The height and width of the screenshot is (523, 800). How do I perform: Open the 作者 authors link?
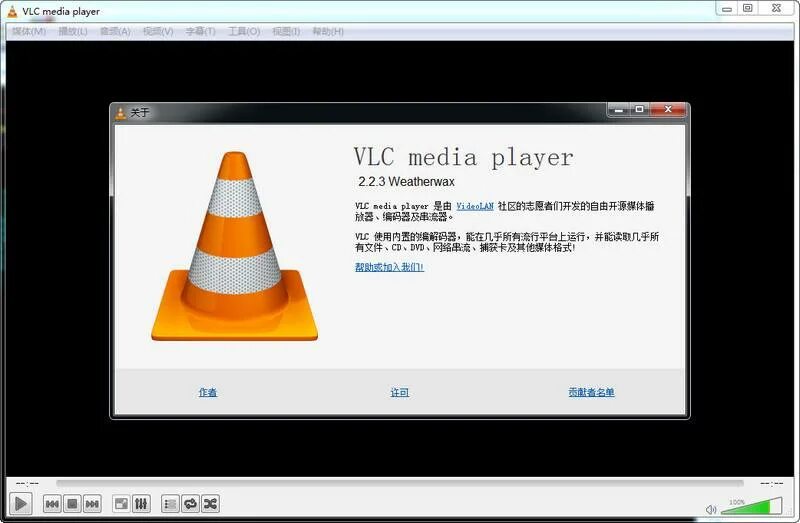[x=208, y=392]
